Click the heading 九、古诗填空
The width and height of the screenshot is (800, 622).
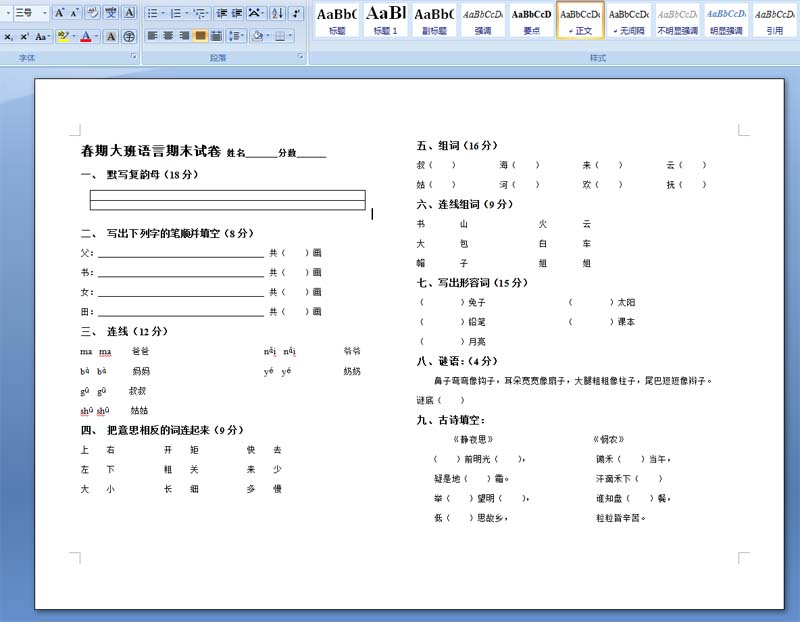point(451,420)
